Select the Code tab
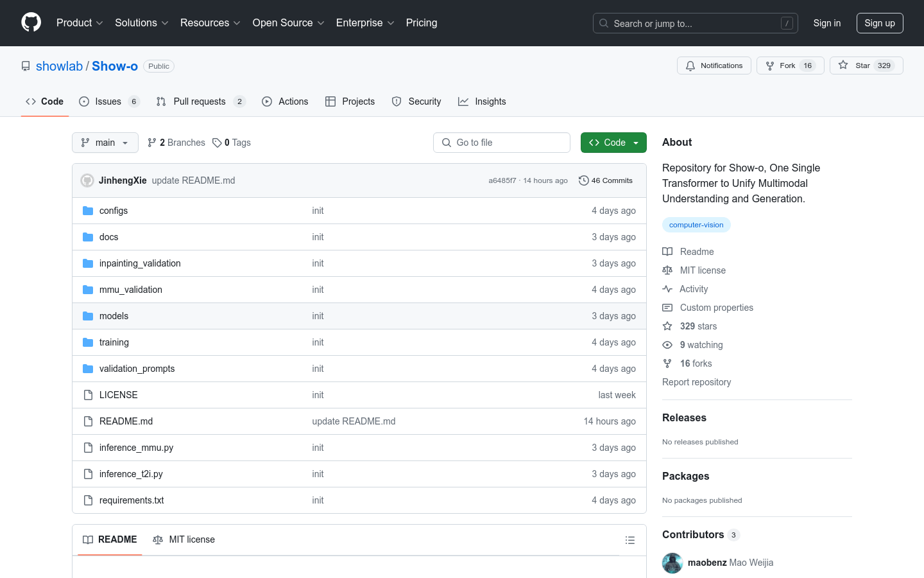Viewport: 924px width, 578px height. (x=44, y=101)
